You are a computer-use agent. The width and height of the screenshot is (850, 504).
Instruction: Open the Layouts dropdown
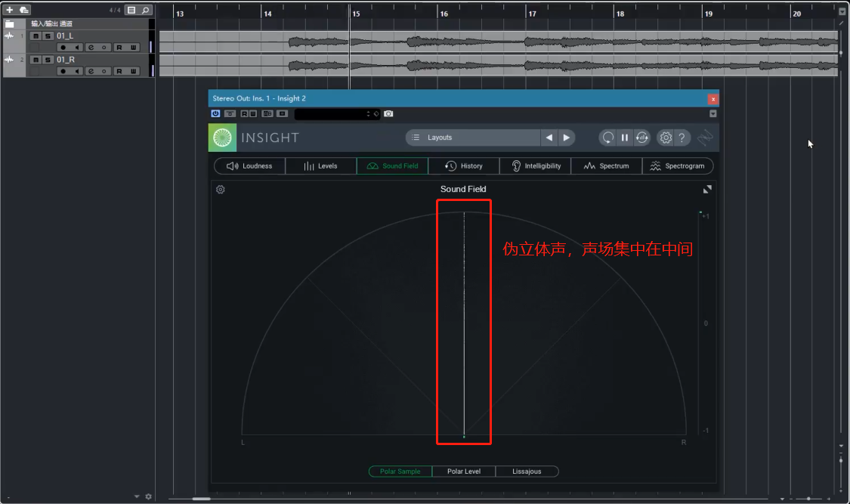click(x=473, y=138)
